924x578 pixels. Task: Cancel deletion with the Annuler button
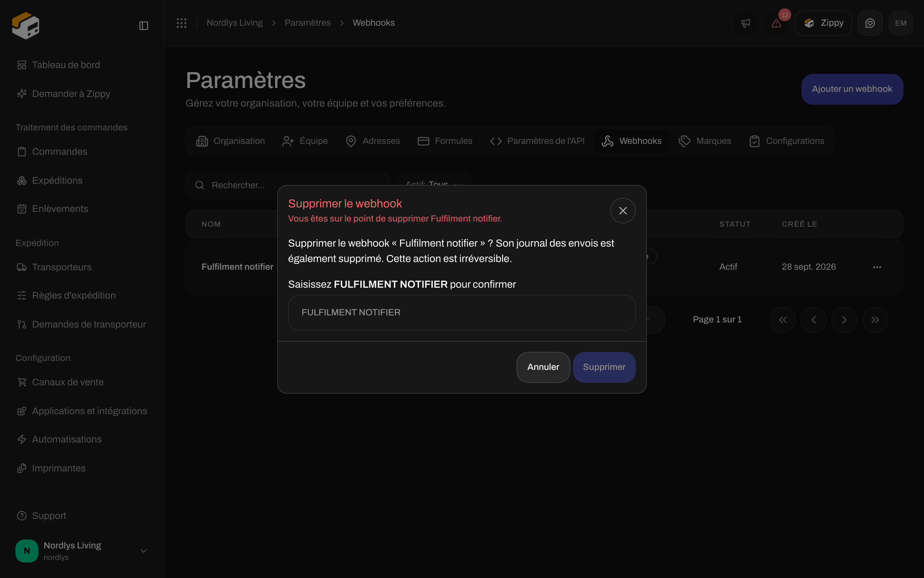(543, 367)
